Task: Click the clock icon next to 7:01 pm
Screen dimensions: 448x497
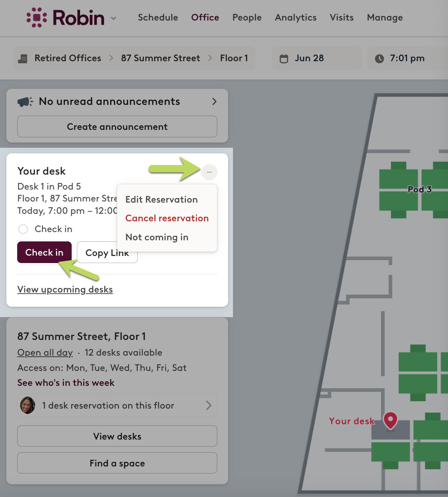Action: point(379,59)
